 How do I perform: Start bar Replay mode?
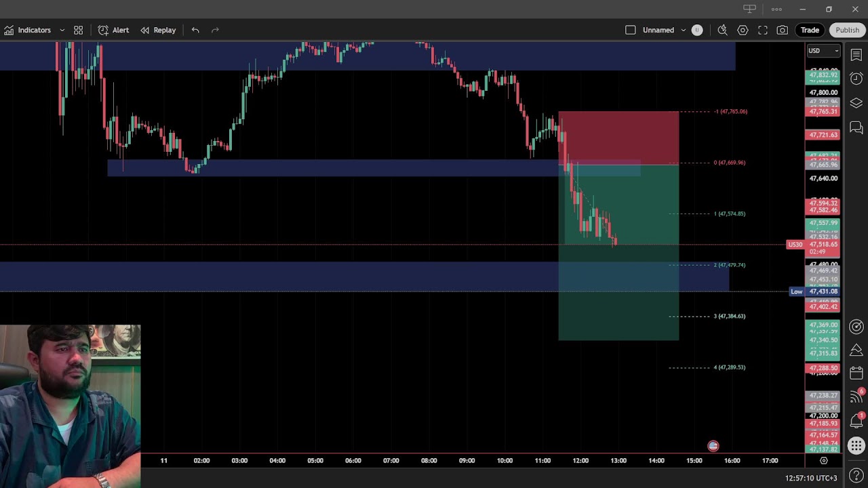point(158,30)
